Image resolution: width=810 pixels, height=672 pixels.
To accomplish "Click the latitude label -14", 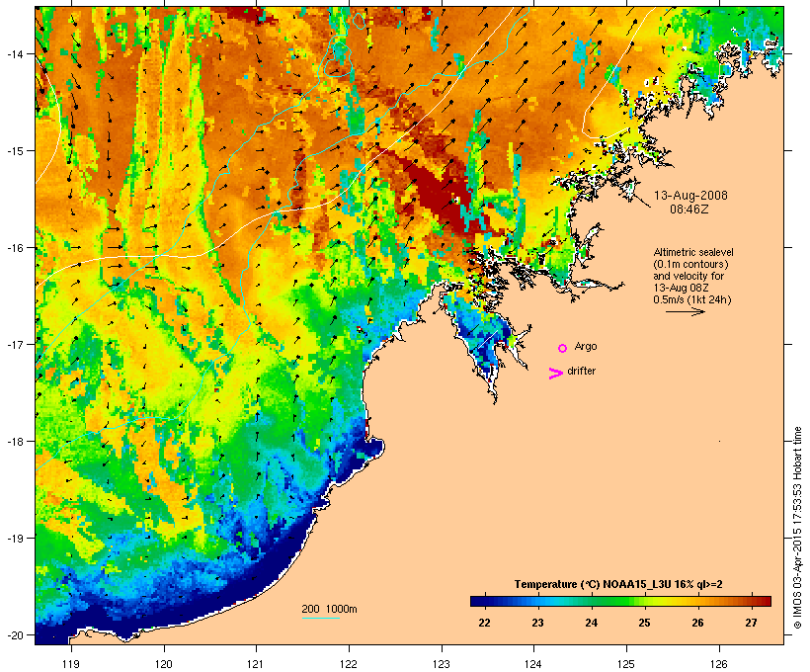I will (x=14, y=53).
